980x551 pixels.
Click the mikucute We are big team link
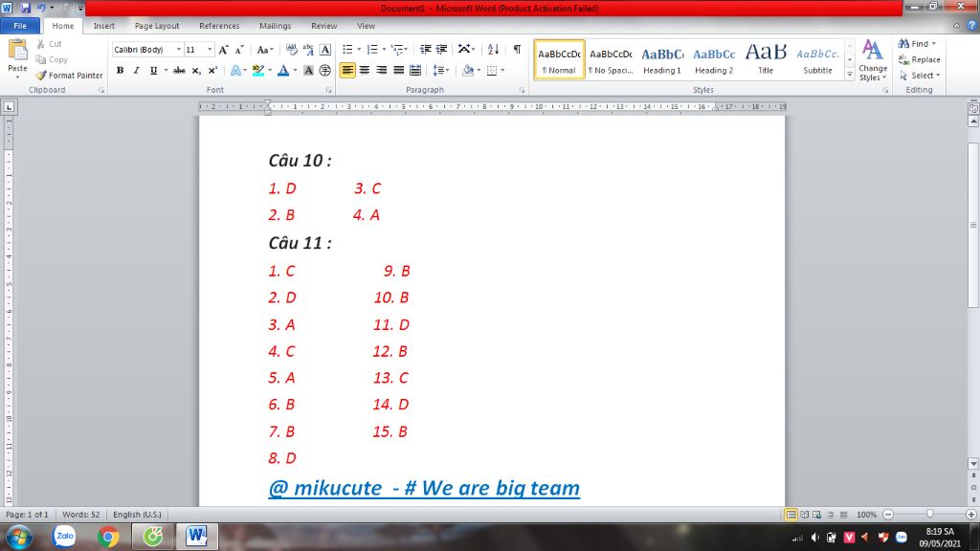coord(424,488)
